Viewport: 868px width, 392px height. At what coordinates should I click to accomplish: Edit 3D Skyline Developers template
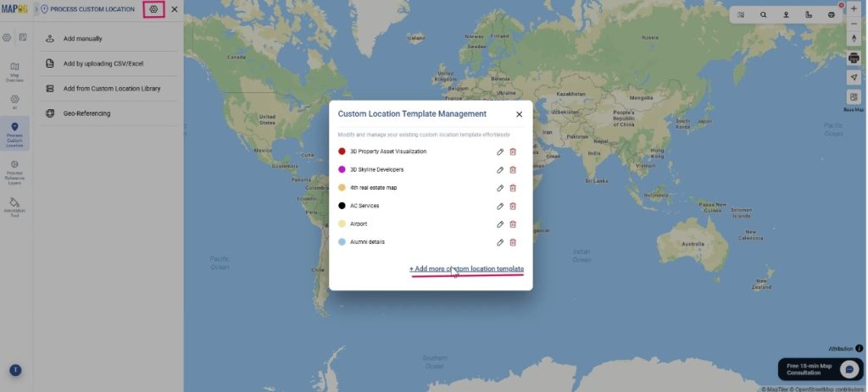500,169
